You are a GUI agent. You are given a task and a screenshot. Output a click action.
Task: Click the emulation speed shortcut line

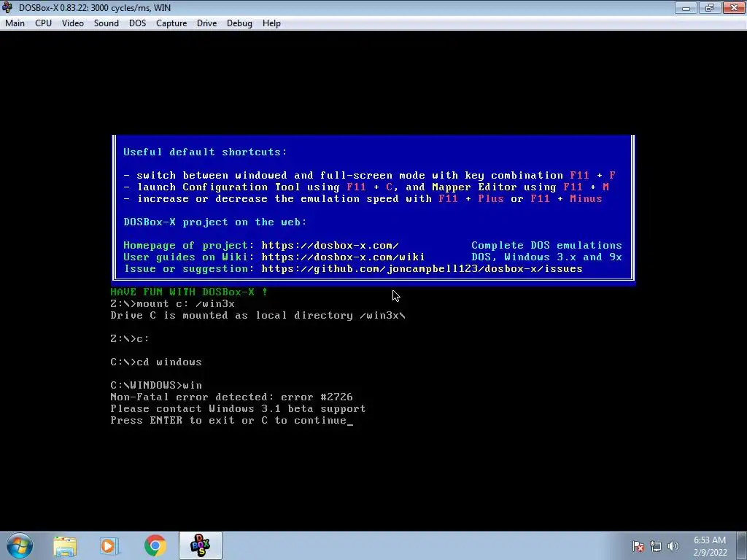tap(363, 198)
